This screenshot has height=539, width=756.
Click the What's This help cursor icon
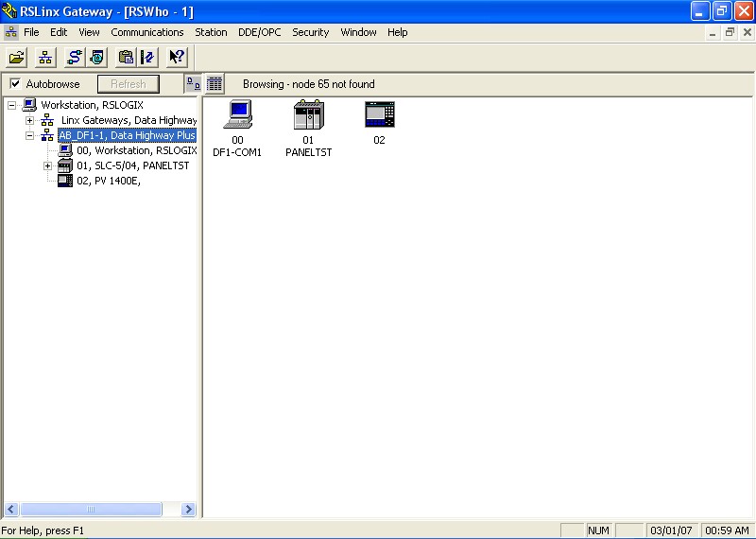177,58
